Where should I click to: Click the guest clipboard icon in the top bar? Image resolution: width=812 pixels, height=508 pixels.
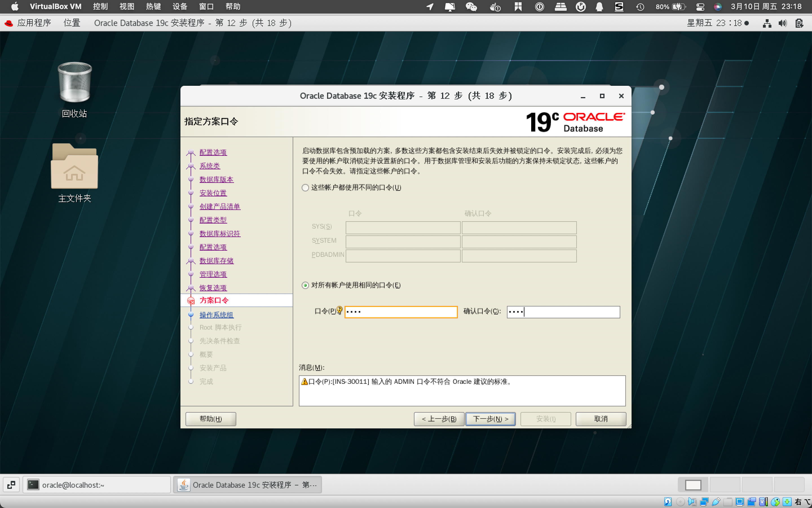799,23
